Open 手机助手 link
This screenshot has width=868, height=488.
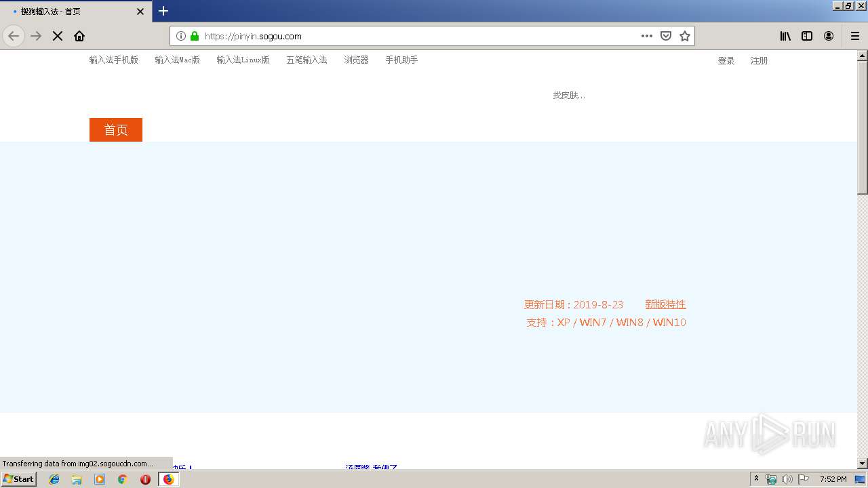tap(401, 60)
